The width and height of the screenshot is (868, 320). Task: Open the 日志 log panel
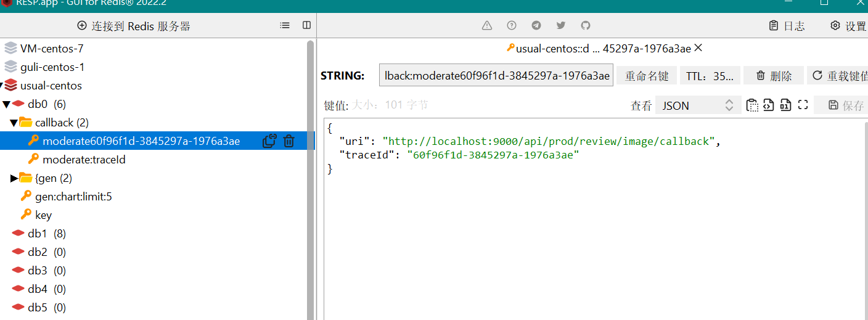coord(787,26)
